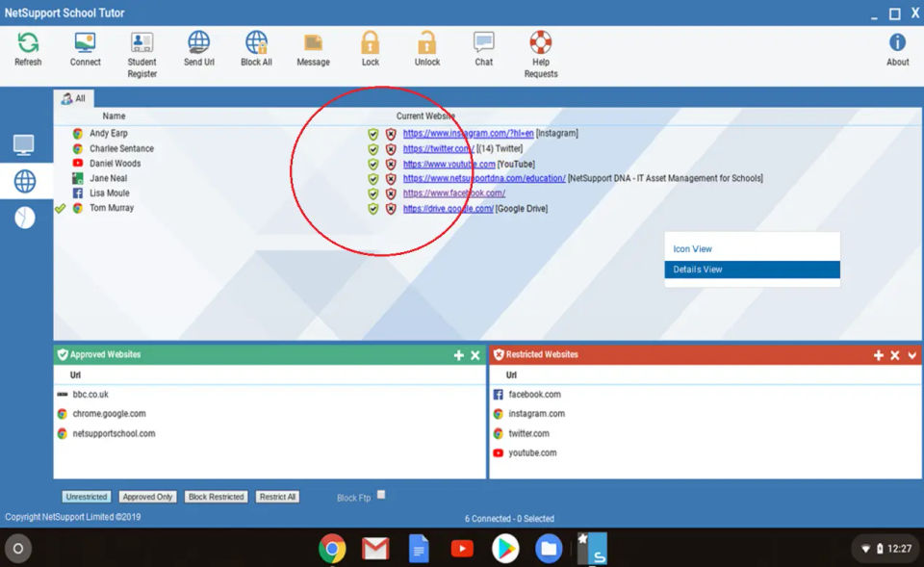This screenshot has height=567, width=924.
Task: Open Help Requests
Action: (540, 55)
